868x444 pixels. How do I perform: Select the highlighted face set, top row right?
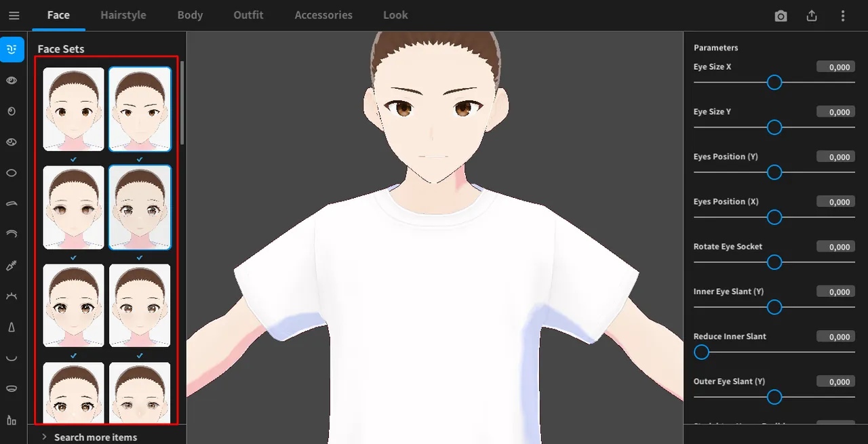tap(140, 108)
